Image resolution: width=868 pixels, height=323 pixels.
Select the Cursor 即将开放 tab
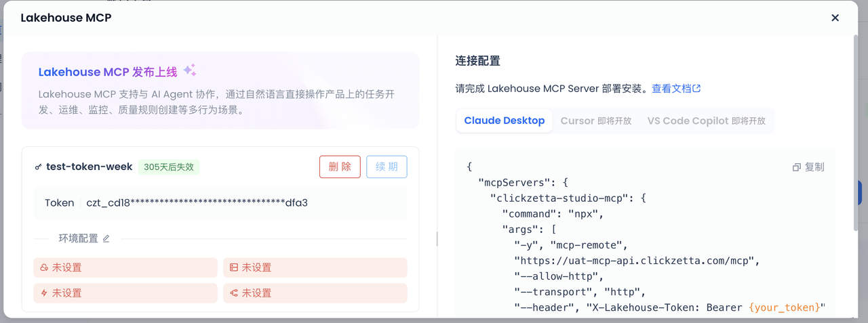pyautogui.click(x=595, y=121)
